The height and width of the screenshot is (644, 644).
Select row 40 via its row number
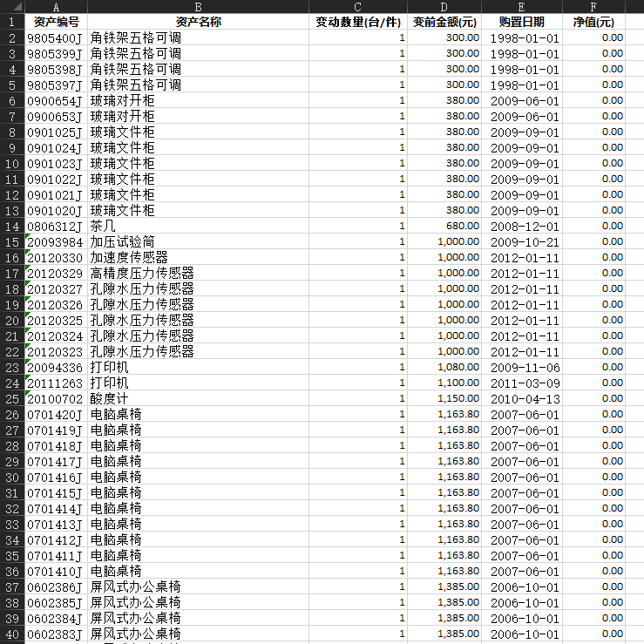(x=12, y=634)
